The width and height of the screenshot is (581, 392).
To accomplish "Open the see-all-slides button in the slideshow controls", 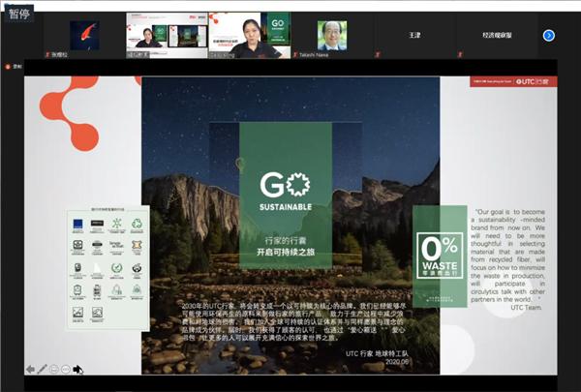I will point(53,369).
